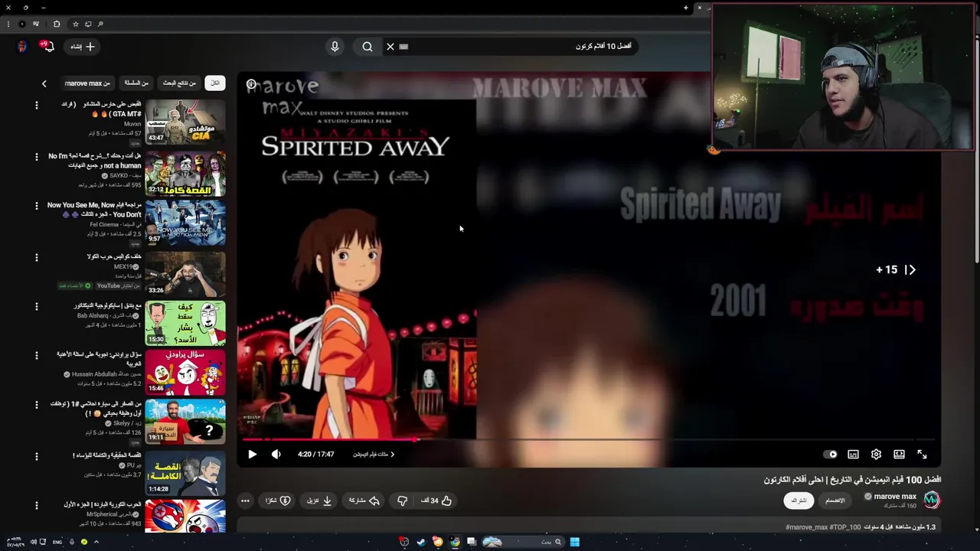Viewport: 980px width, 551px height.
Task: Open the browser extensions puzzle icon
Action: pos(56,24)
